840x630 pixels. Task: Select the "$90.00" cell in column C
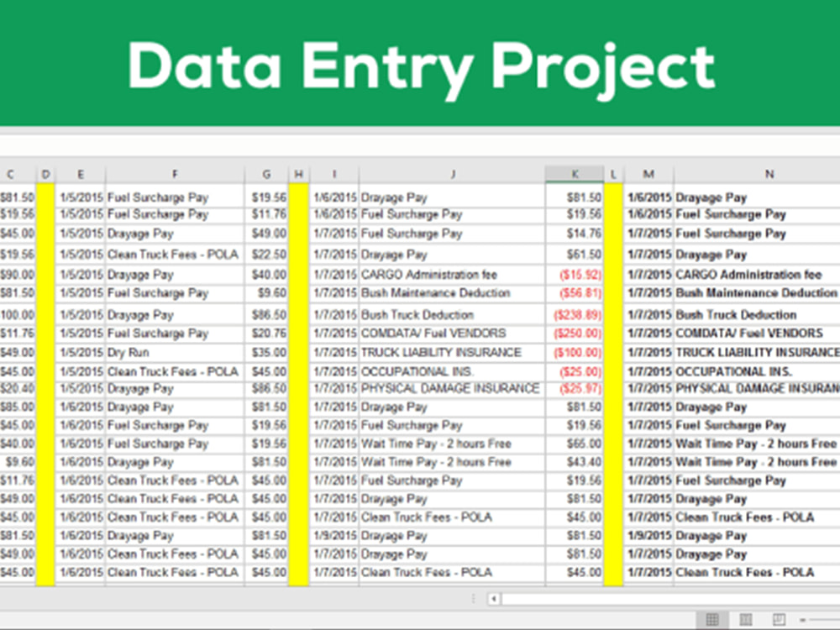[18, 275]
